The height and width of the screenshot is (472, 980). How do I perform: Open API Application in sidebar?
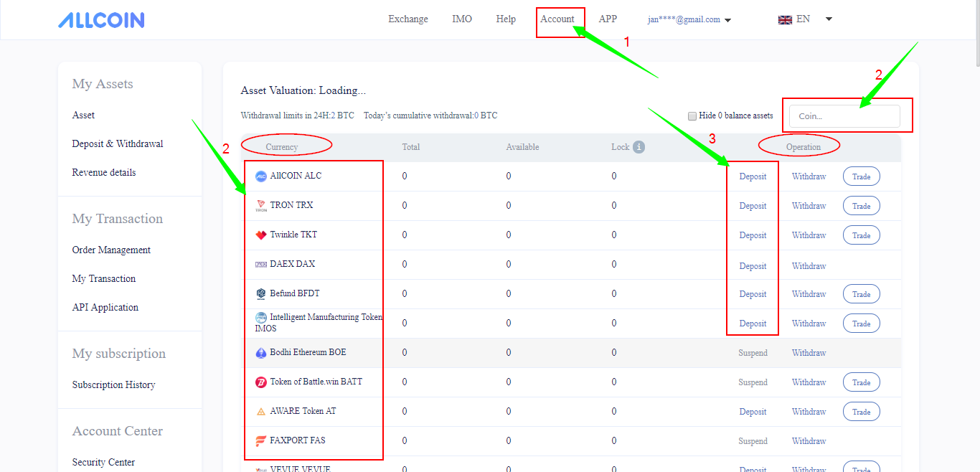click(x=105, y=307)
